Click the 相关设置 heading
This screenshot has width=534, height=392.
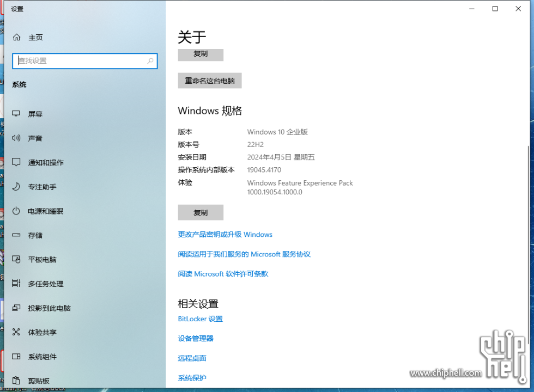[198, 304]
